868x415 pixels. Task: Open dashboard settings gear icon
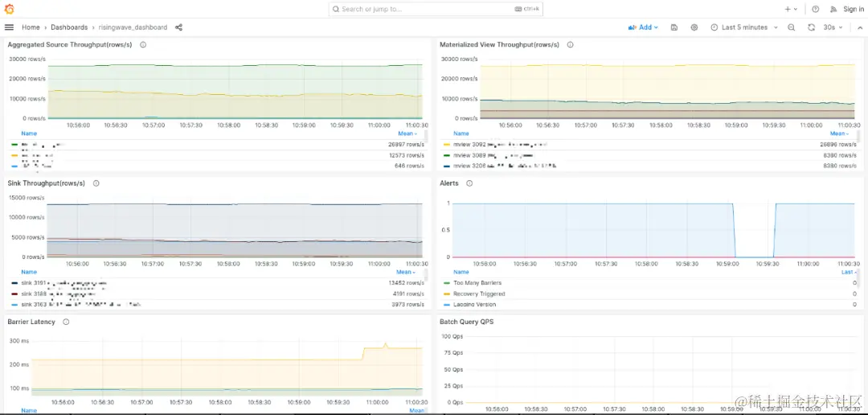694,27
